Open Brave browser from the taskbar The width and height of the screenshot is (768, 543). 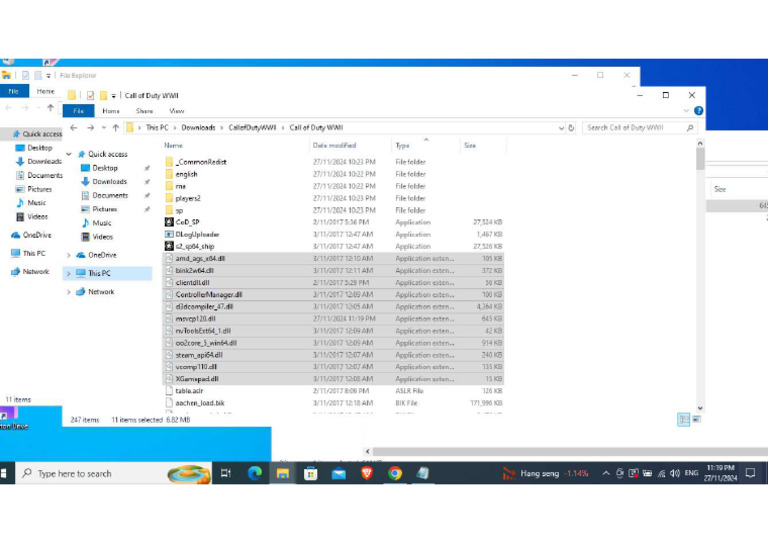tap(366, 473)
